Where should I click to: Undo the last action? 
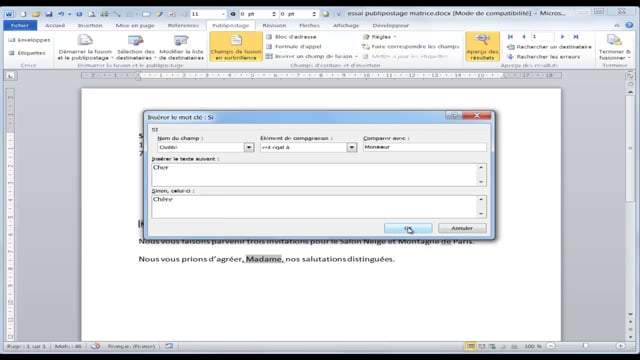click(x=61, y=14)
